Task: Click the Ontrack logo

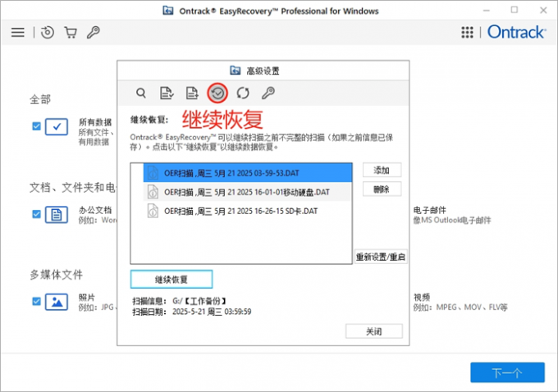Action: (x=516, y=32)
